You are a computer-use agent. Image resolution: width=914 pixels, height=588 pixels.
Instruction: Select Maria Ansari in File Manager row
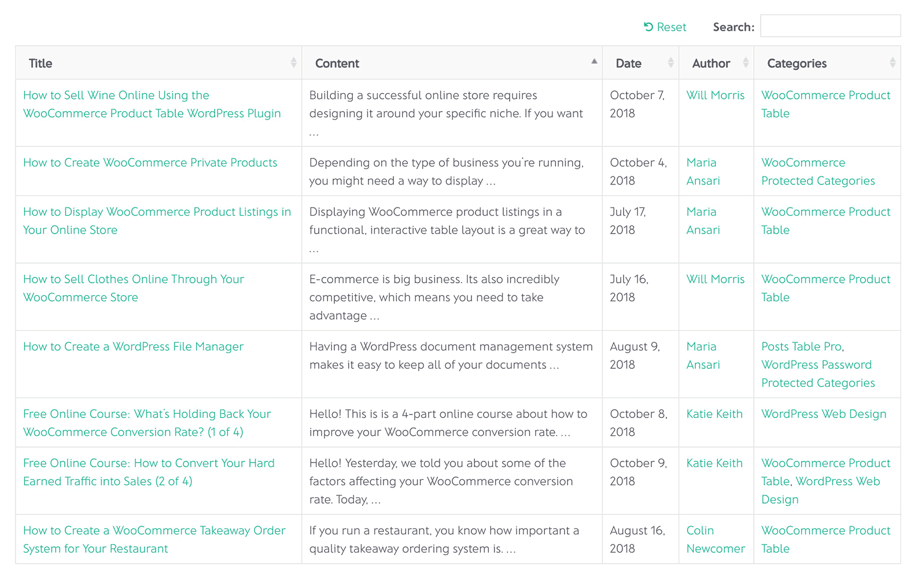pyautogui.click(x=703, y=356)
